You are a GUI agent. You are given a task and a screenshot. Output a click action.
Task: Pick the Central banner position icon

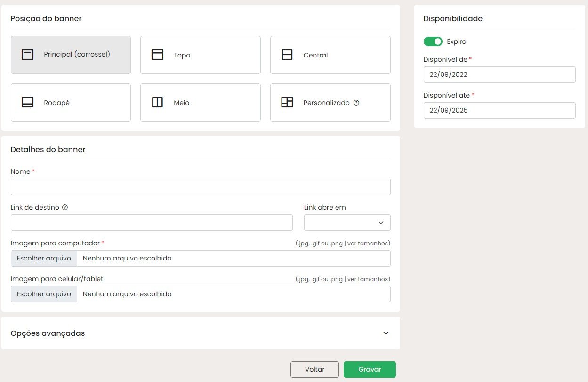pyautogui.click(x=287, y=55)
